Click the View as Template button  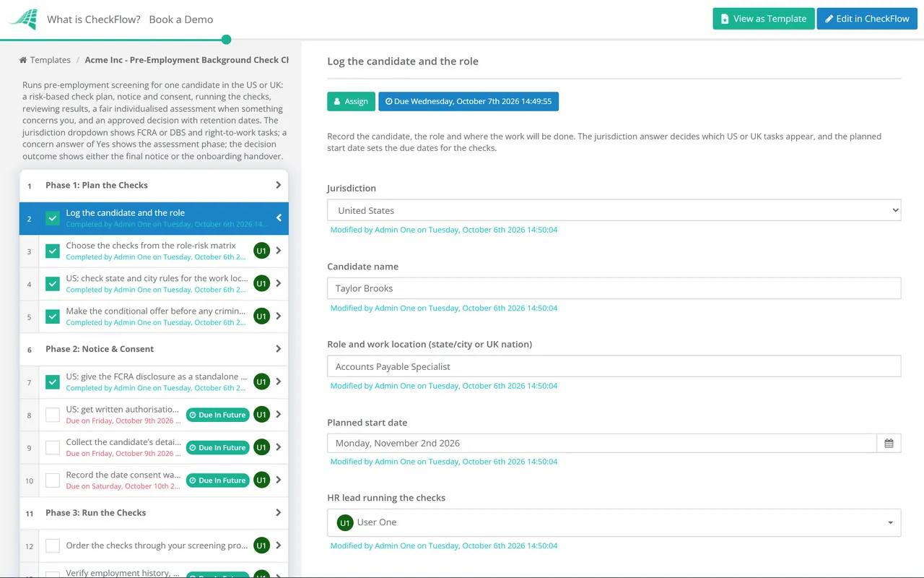764,19
